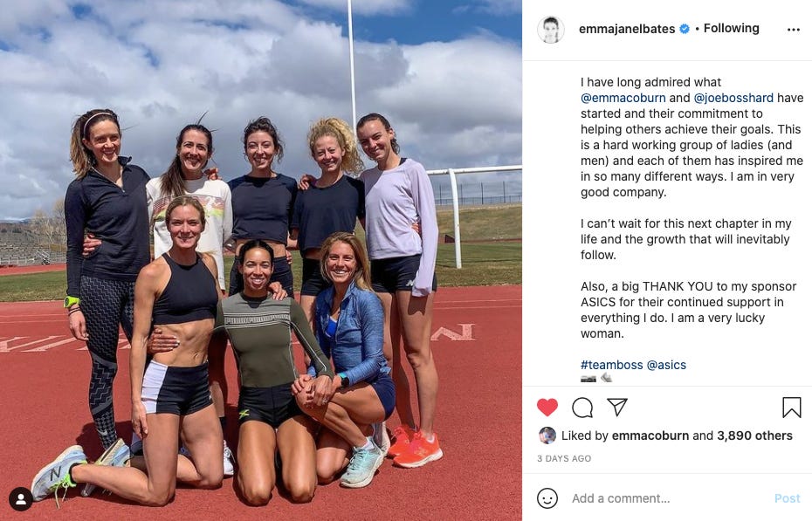The height and width of the screenshot is (521, 812).
Task: Click the verified badge next to username
Action: (685, 29)
